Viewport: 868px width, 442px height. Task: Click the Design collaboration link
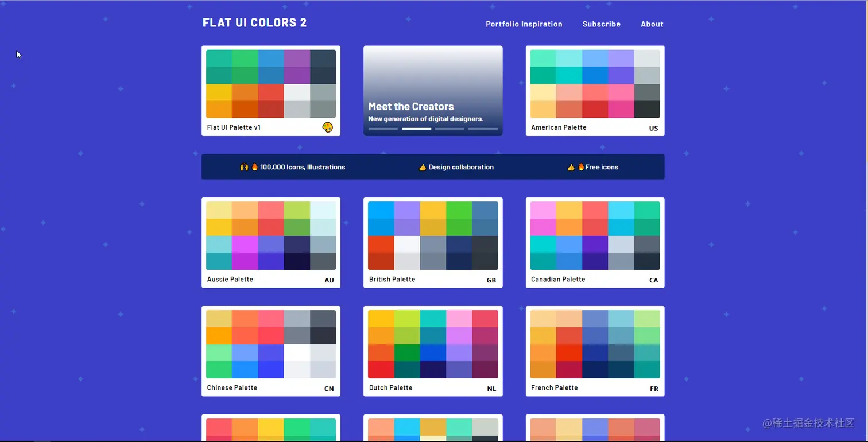coord(456,167)
